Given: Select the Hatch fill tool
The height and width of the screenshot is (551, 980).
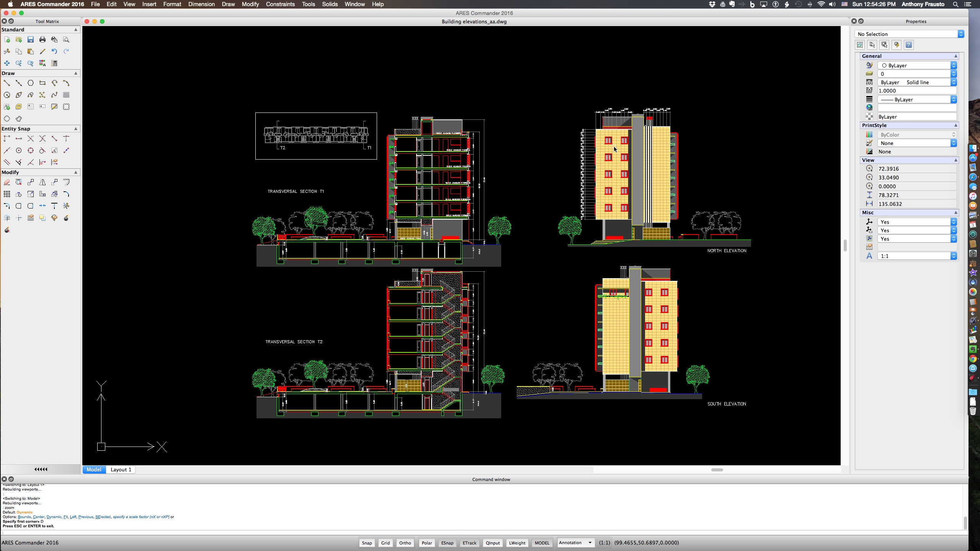Looking at the screenshot, I should 66,95.
